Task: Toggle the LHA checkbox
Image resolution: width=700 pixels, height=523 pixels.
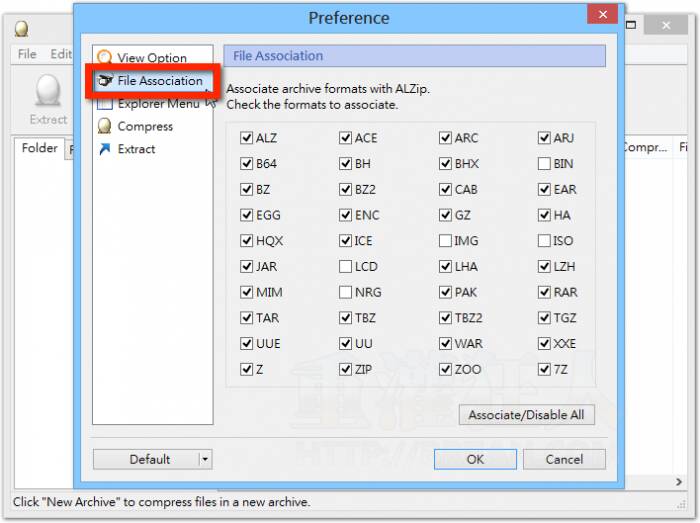Action: coord(445,266)
